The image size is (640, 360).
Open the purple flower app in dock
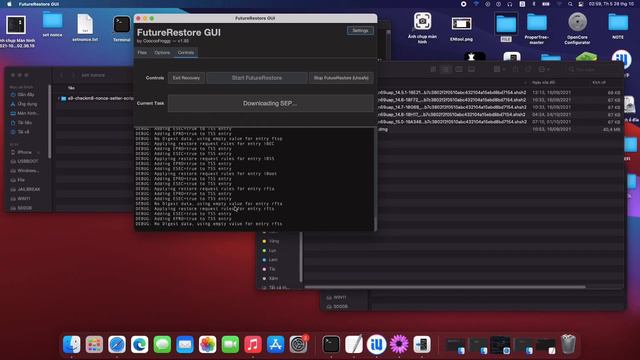click(399, 344)
